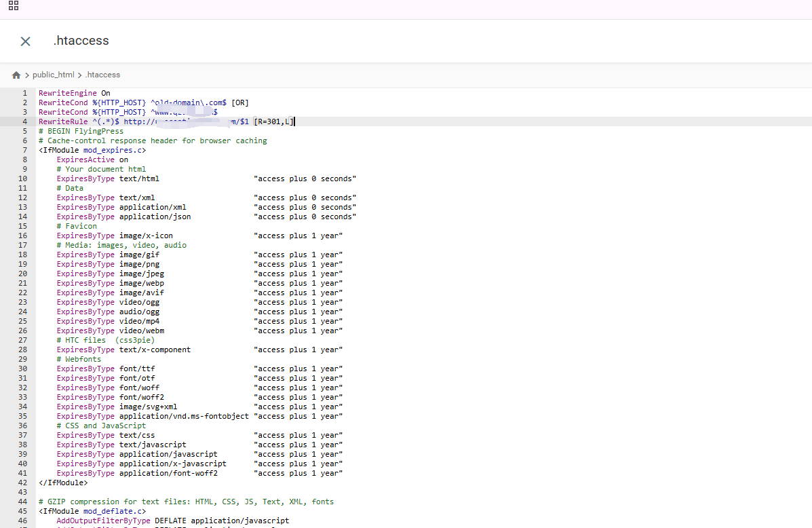Click ExpiresByType font/ttf line
Image resolution: width=812 pixels, height=528 pixels.
click(x=200, y=369)
